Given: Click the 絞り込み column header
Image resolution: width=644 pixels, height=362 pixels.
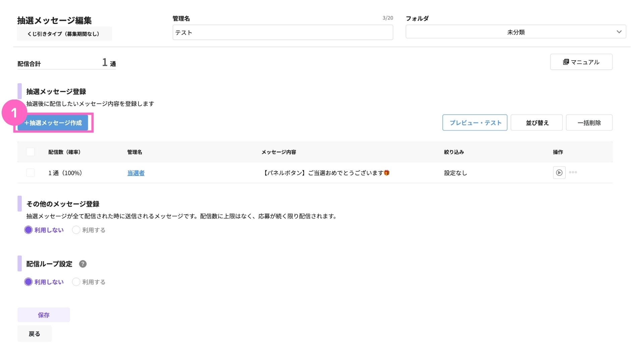Looking at the screenshot, I should pyautogui.click(x=454, y=152).
